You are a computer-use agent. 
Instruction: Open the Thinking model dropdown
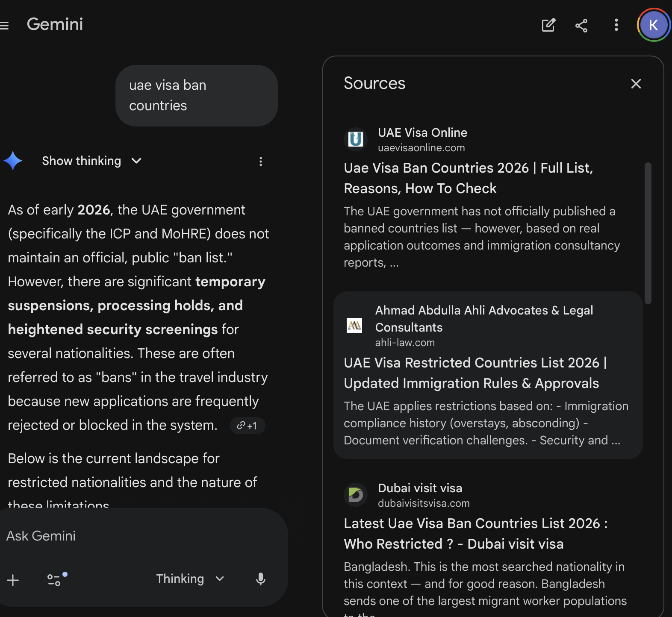click(x=190, y=579)
